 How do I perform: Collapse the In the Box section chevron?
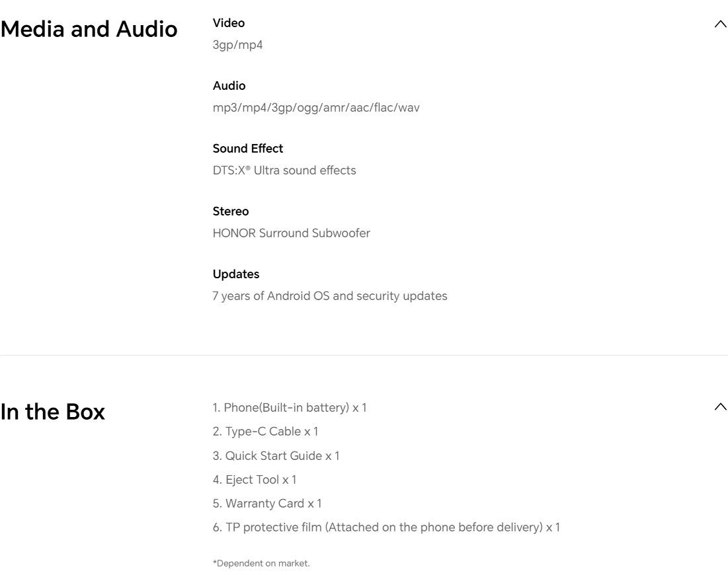pos(720,406)
